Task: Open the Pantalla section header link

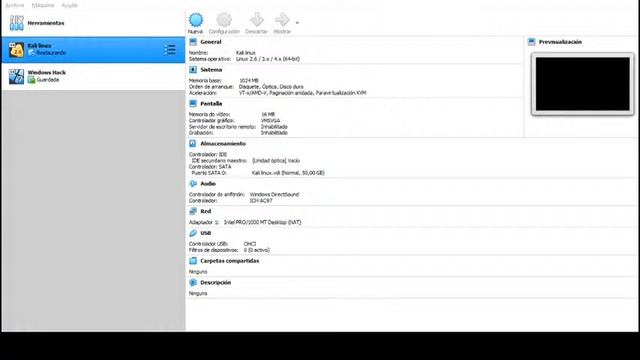Action: [x=211, y=104]
